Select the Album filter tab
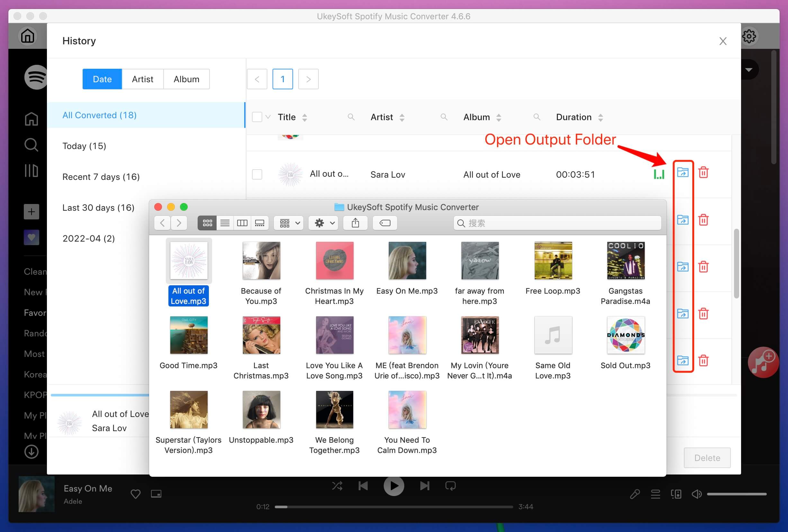This screenshot has width=788, height=532. click(x=185, y=78)
